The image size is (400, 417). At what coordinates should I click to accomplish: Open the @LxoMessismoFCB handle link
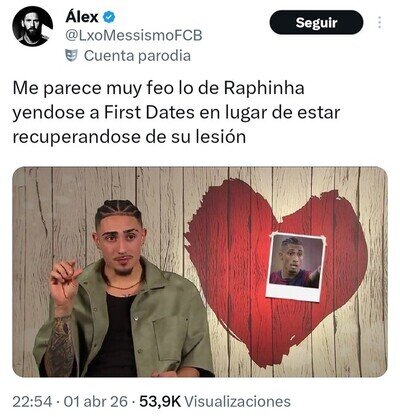[x=134, y=36]
